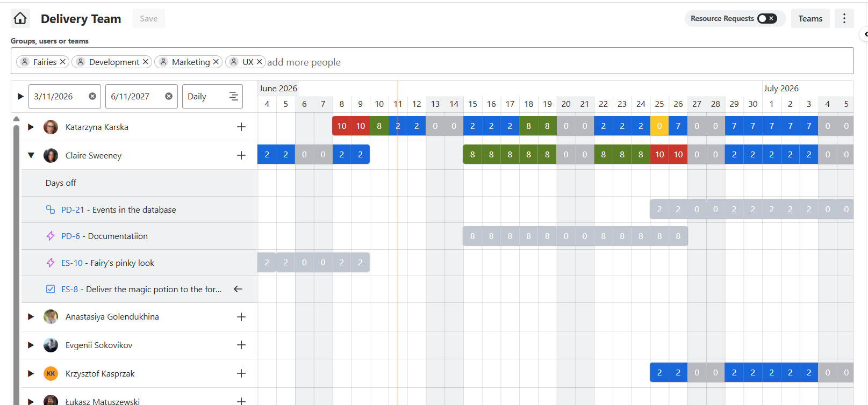Screen dimensions: 868x405
Task: Expand Evgenii Sokovikov's row
Action: coord(31,345)
